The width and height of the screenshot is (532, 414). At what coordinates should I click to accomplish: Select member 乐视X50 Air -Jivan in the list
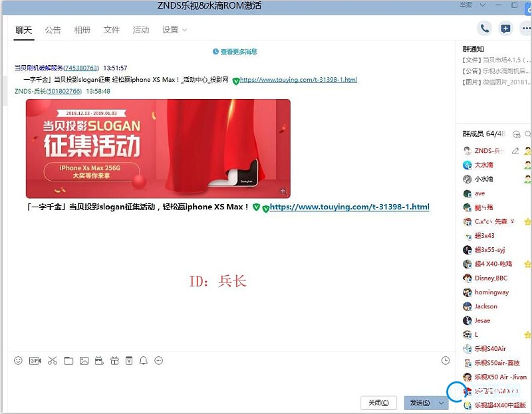tap(495, 377)
